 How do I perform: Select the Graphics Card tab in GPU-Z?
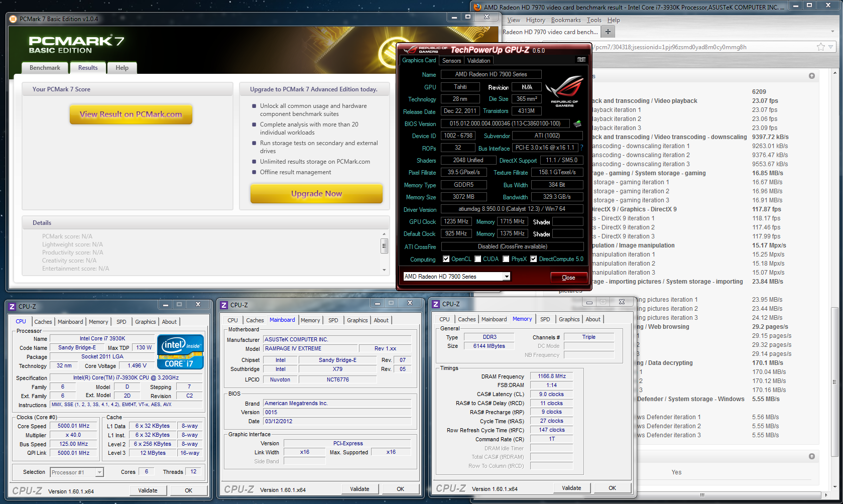[419, 60]
